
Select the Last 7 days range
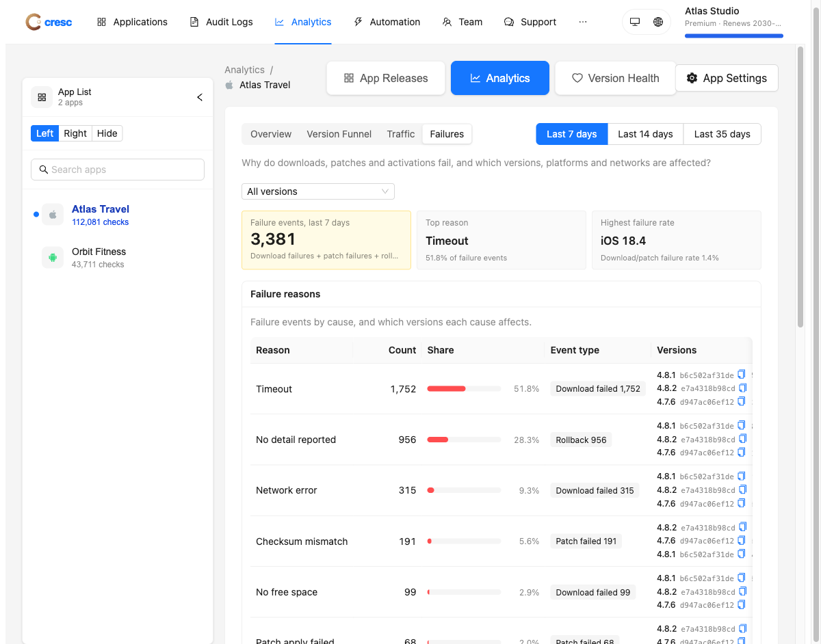click(x=572, y=134)
